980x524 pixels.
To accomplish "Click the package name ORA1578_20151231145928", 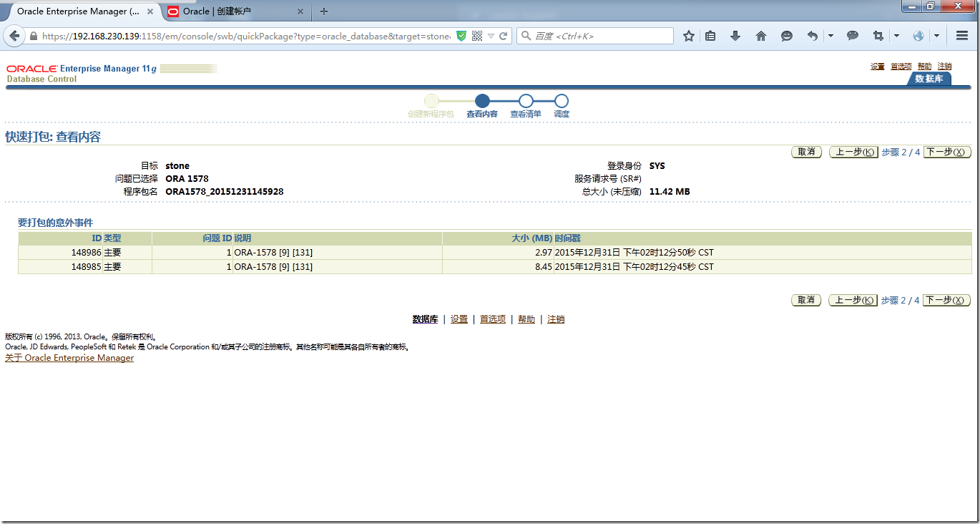I will (225, 192).
